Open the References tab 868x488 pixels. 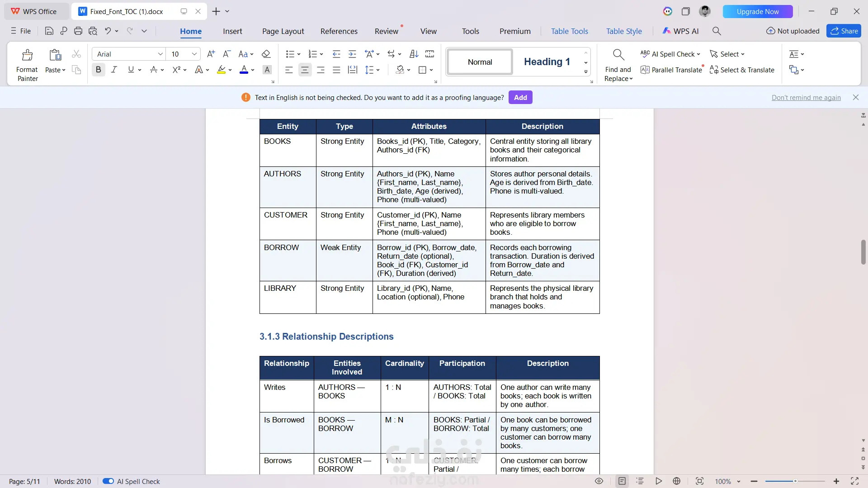[x=339, y=31]
